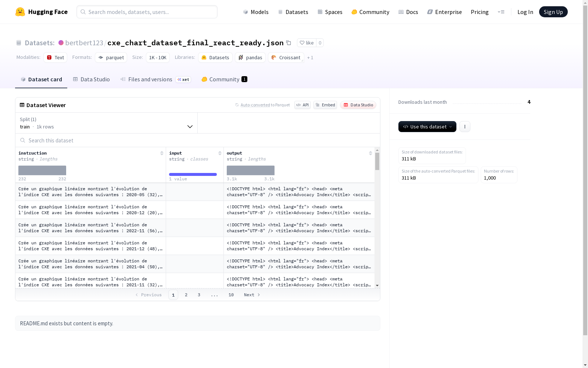588x368 pixels.
Task: Click table scrollbar down arrow
Action: [x=377, y=286]
